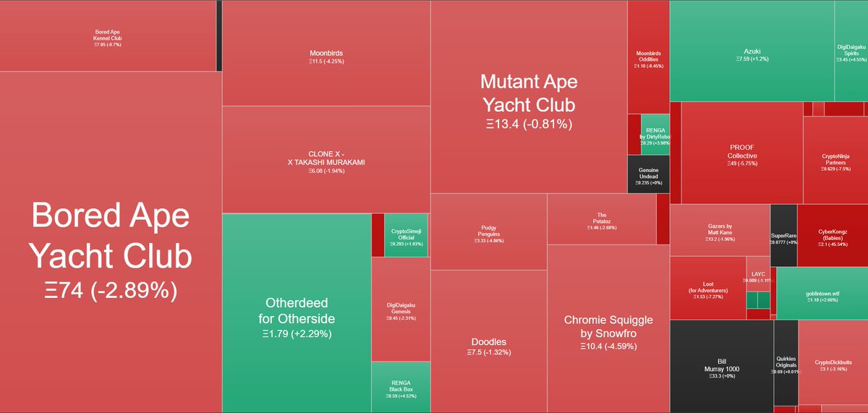The height and width of the screenshot is (413, 868).
Task: Open the Bored Ape Kennel Club tile
Action: click(108, 36)
